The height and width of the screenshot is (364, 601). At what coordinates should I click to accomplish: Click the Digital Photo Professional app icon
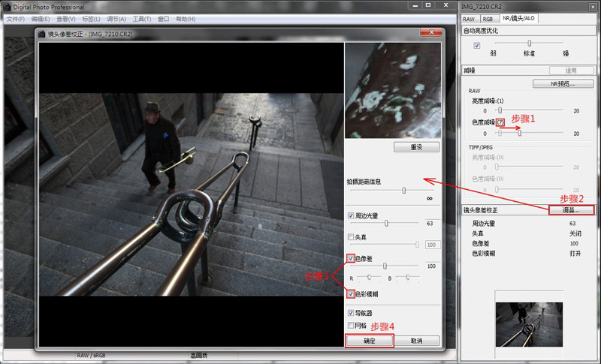pos(7,7)
